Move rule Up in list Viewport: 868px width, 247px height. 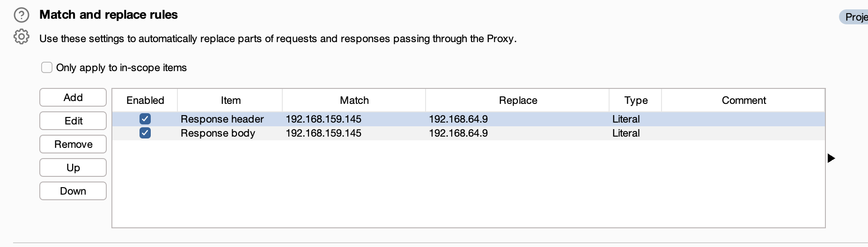tap(73, 167)
